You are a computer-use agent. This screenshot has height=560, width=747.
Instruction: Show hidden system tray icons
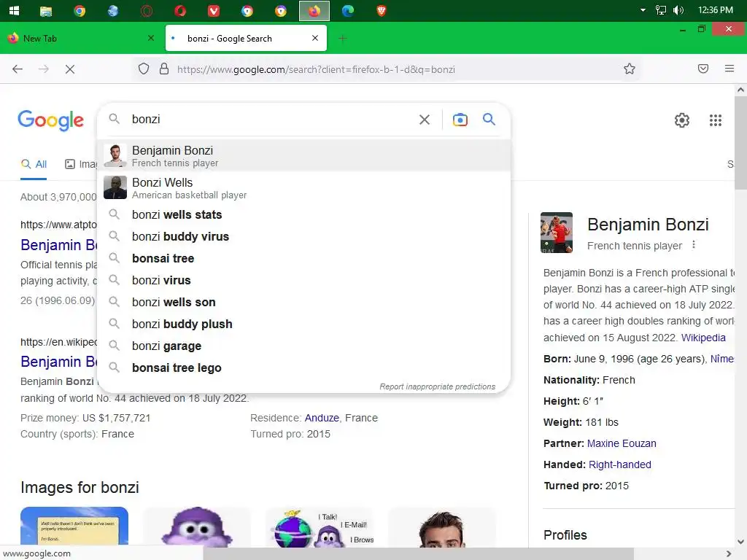[x=643, y=10]
